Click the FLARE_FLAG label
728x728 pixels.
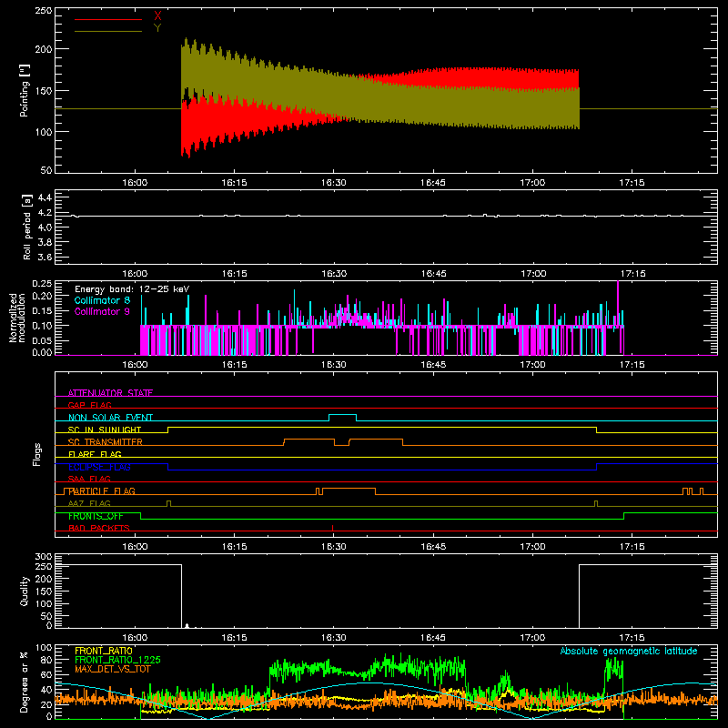tap(95, 454)
